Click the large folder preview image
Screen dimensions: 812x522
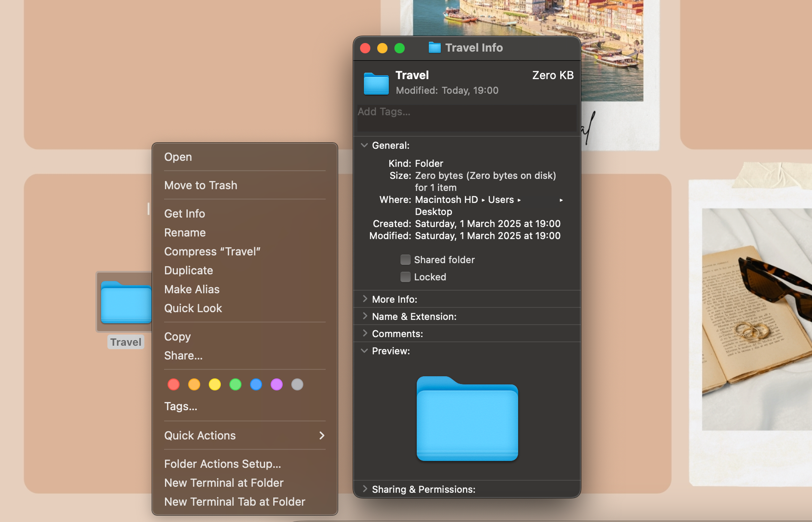coord(467,419)
